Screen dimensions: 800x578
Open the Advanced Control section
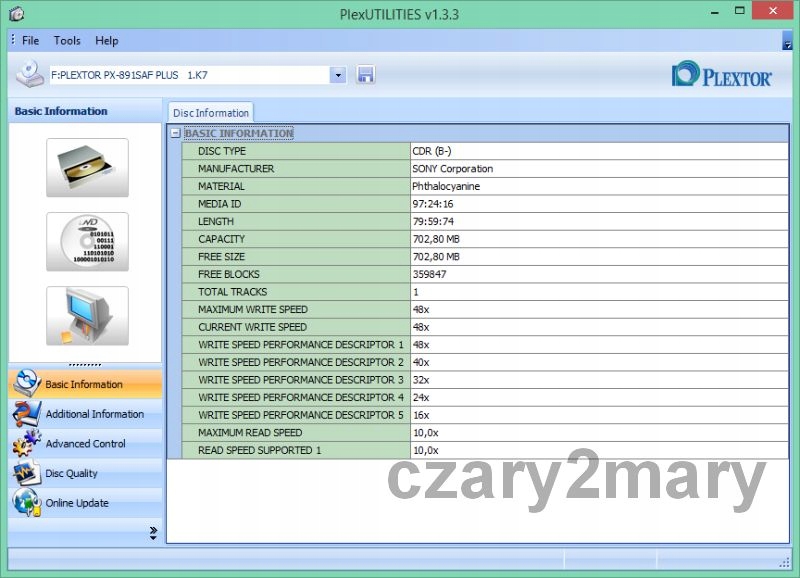pyautogui.click(x=85, y=443)
